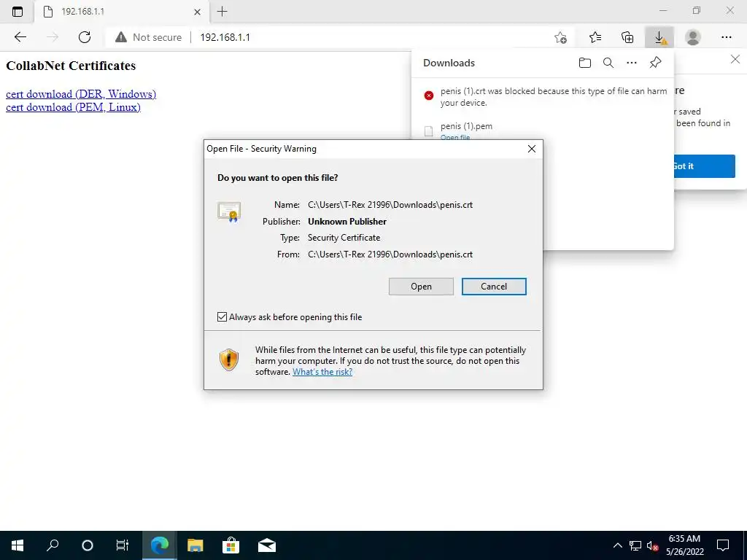Open a new tab with plus button

coord(222,12)
